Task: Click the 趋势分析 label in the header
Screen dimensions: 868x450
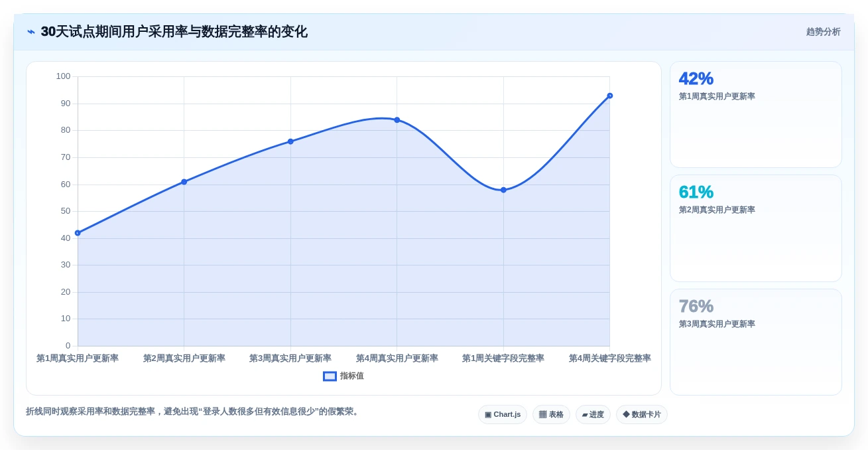Action: point(823,32)
